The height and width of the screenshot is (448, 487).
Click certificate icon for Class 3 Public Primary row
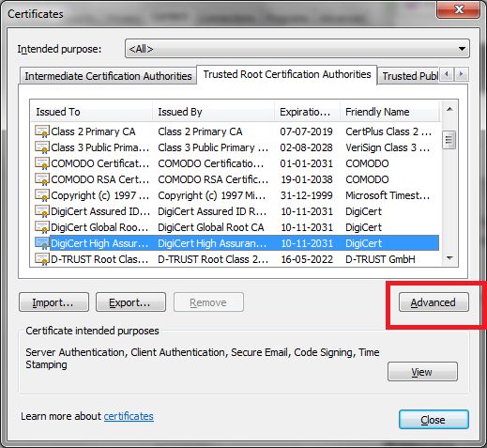[x=42, y=147]
